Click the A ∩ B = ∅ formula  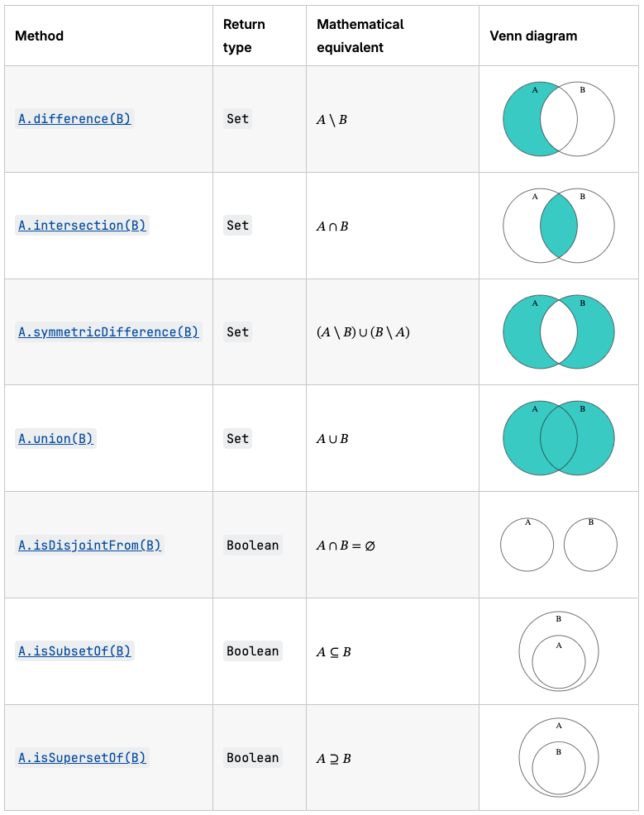(x=346, y=546)
